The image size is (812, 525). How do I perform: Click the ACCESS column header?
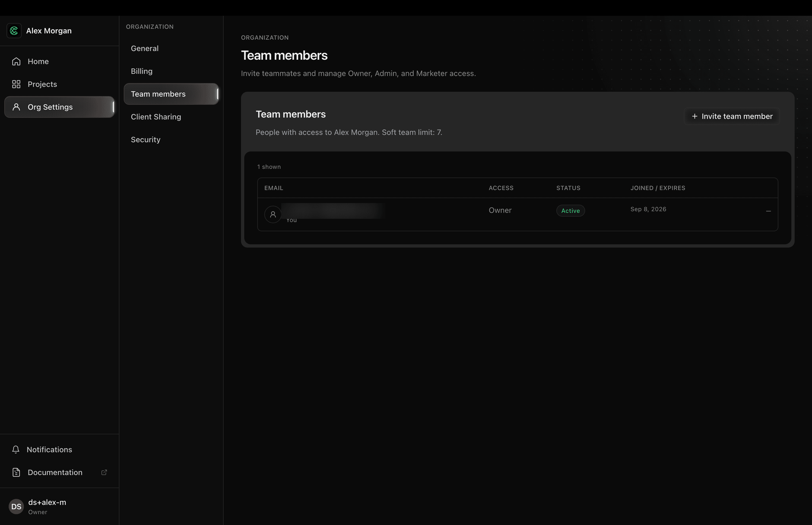501,188
